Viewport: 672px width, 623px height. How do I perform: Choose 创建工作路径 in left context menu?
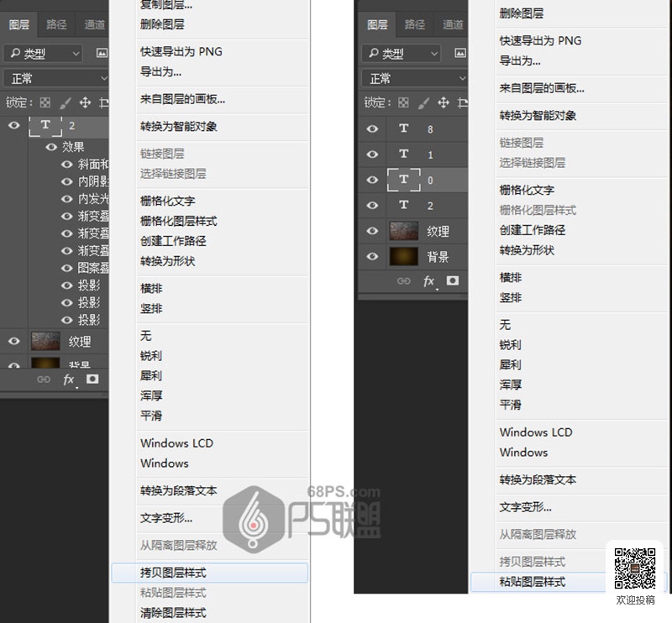point(173,241)
